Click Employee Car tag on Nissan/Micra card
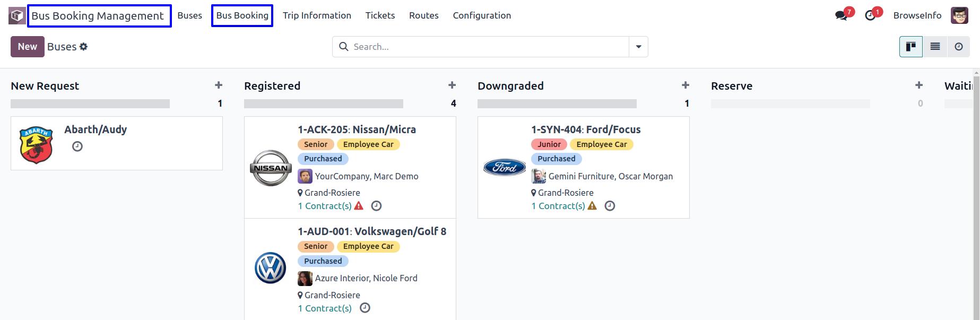The image size is (980, 320). (368, 144)
